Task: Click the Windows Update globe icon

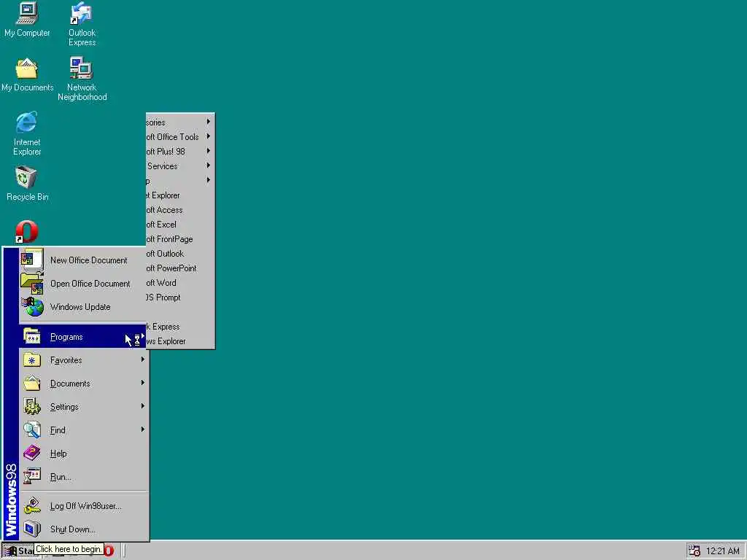Action: [x=32, y=307]
